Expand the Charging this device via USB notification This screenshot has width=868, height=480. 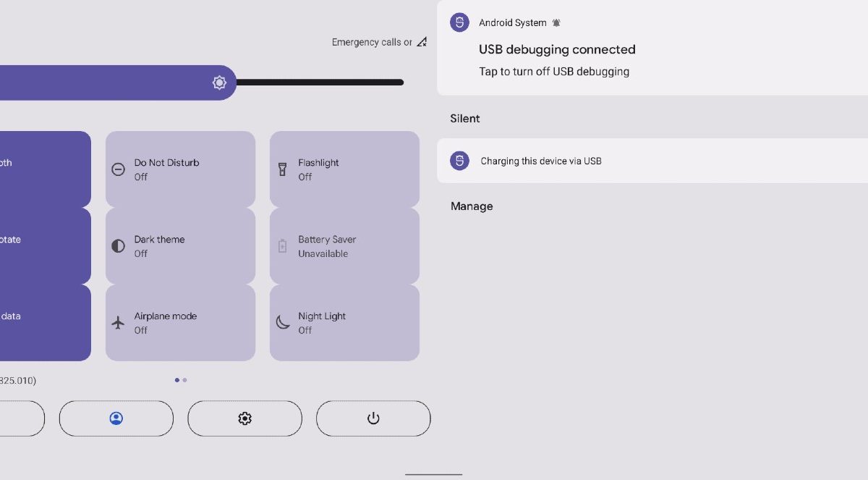click(652, 161)
